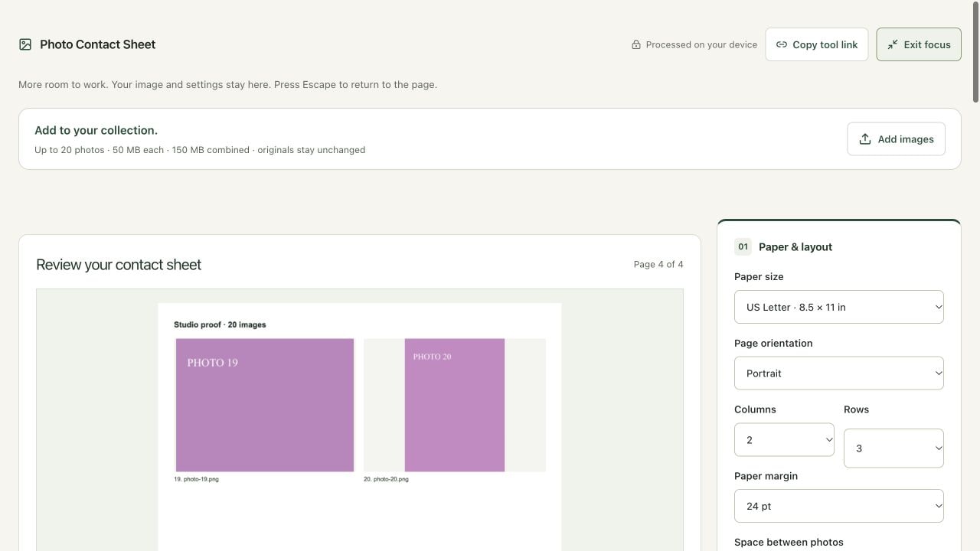
Task: Add images to the collection
Action: coord(896,139)
